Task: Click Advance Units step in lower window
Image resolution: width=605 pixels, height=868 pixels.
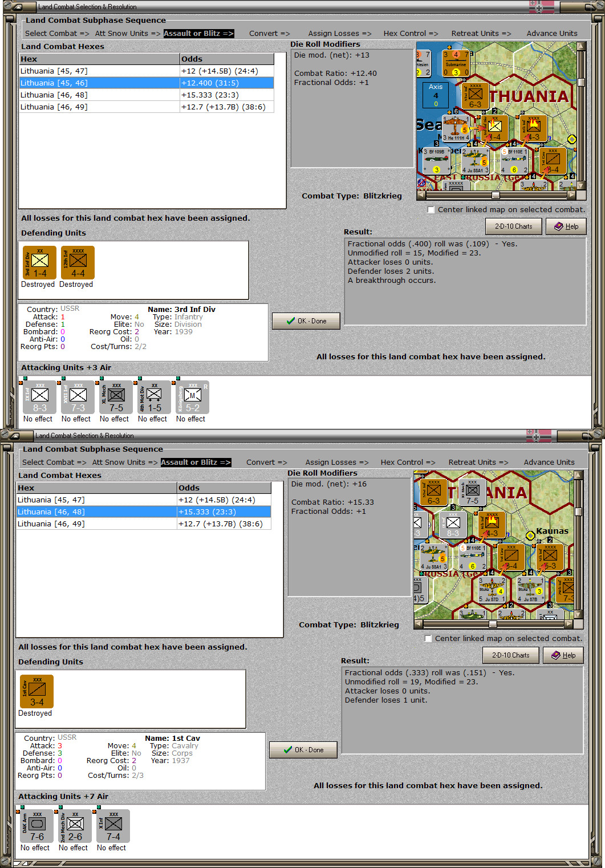Action: (x=549, y=463)
